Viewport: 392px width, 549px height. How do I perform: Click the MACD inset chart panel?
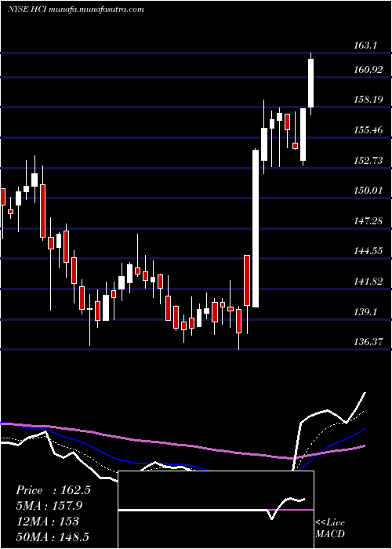click(x=216, y=510)
